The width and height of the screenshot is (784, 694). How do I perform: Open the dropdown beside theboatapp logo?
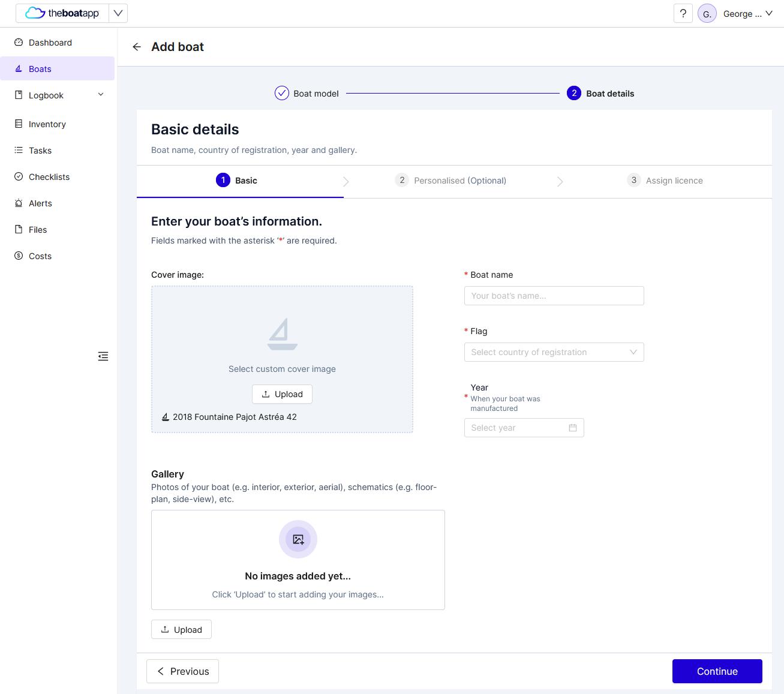118,13
